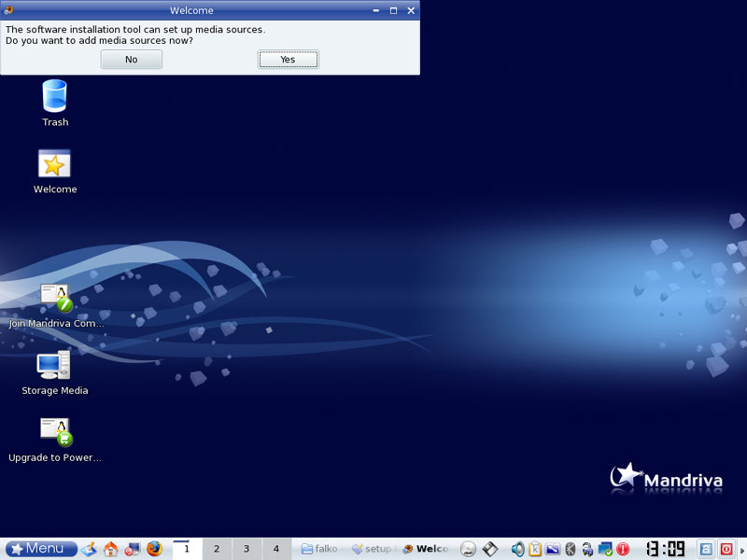Click the red update alert tray icon
Screen dimensions: 747x560
[623, 549]
